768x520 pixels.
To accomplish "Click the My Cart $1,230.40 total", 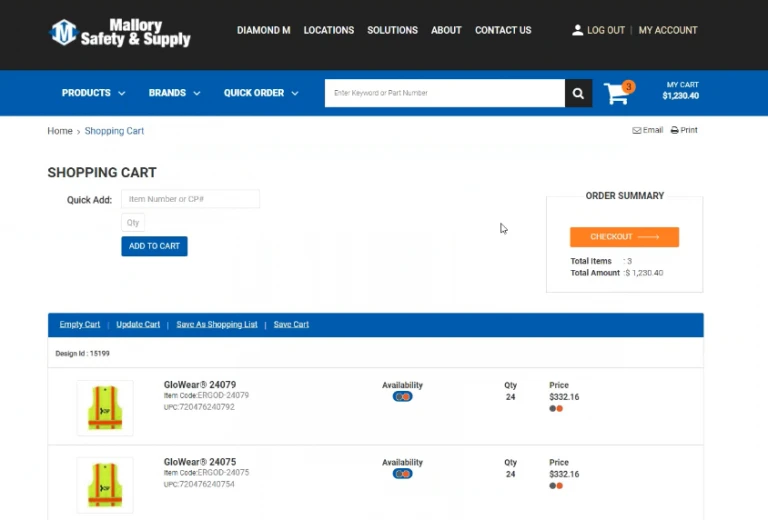I will click(x=681, y=91).
